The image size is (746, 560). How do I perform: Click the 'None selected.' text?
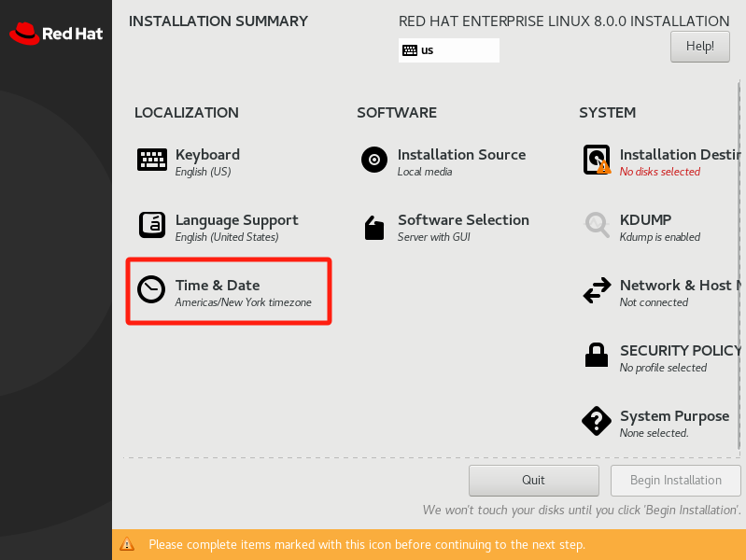(654, 433)
